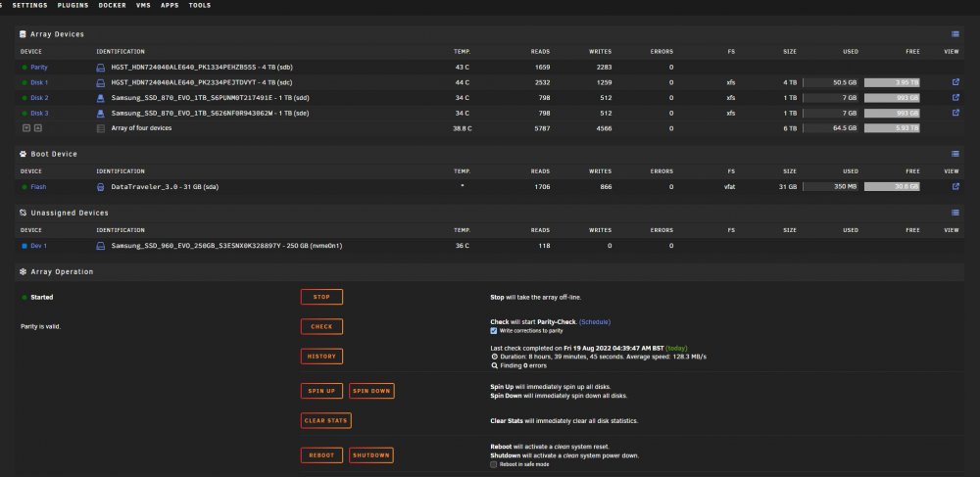The image size is (980, 477).
Task: Click the Array of four devices icon
Action: (101, 128)
